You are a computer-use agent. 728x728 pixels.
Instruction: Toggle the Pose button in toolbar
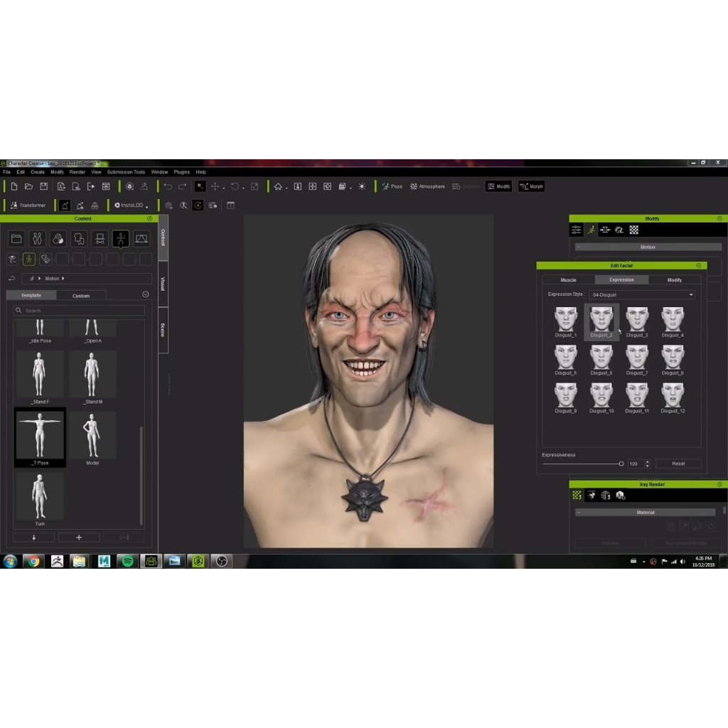coord(392,186)
